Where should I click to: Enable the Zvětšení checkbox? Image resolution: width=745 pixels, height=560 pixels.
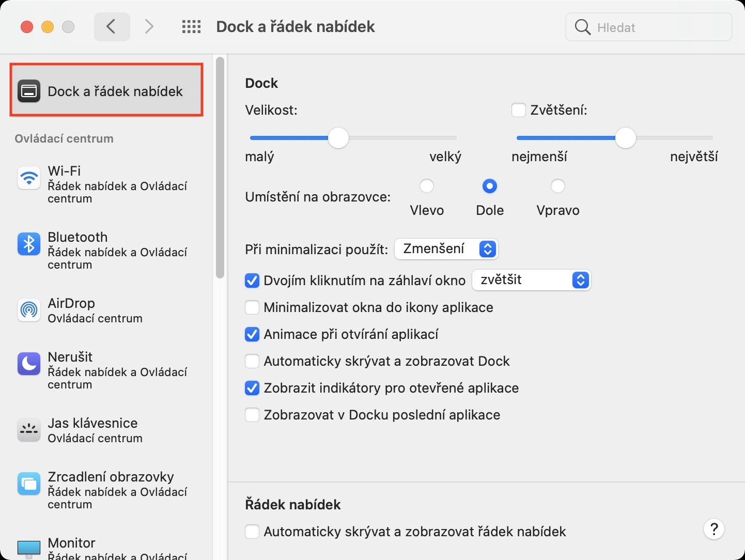tap(518, 110)
